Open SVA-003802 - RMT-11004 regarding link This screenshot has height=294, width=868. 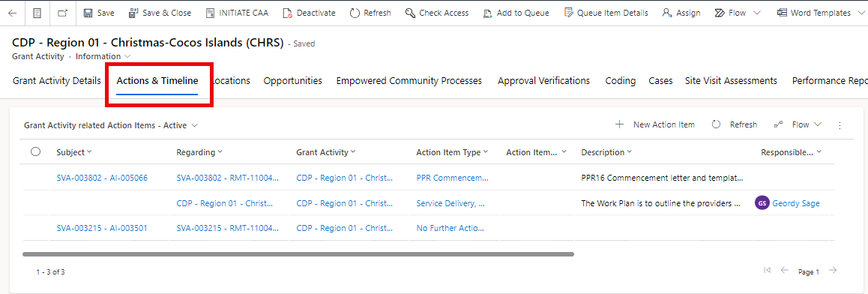[x=228, y=178]
